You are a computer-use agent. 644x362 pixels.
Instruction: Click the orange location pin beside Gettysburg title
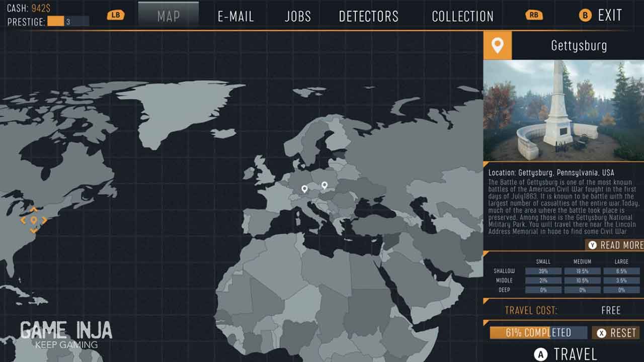coord(498,46)
